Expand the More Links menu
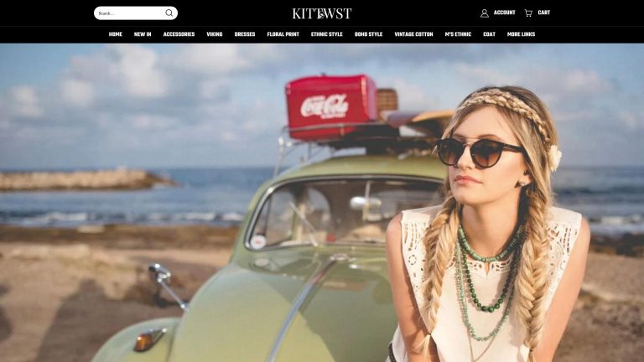 click(521, 34)
